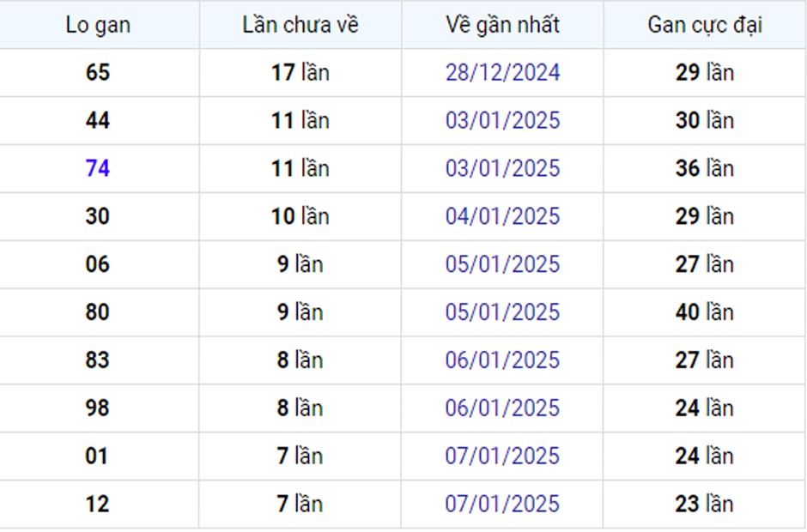
Task: Click number 30 in the first column
Action: (x=98, y=216)
